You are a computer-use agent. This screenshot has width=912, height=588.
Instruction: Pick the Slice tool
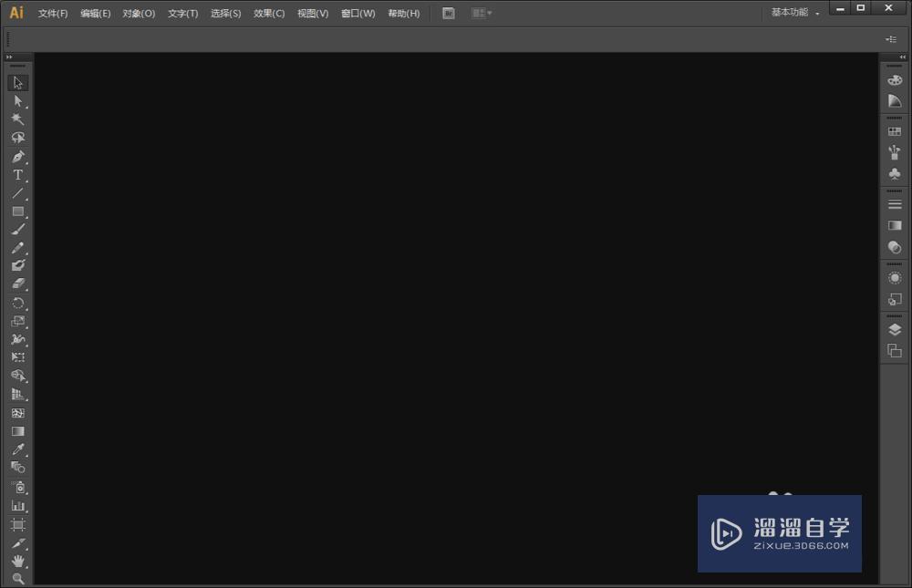tap(18, 543)
